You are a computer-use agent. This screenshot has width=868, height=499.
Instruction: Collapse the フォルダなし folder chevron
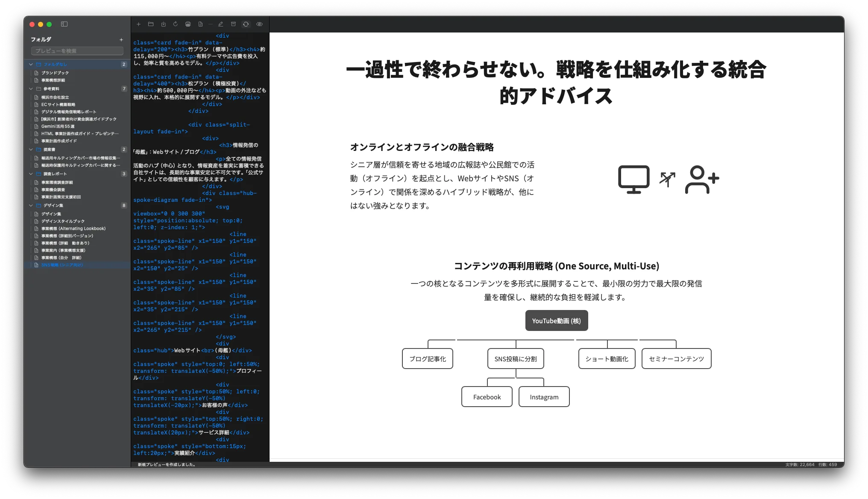tap(31, 65)
